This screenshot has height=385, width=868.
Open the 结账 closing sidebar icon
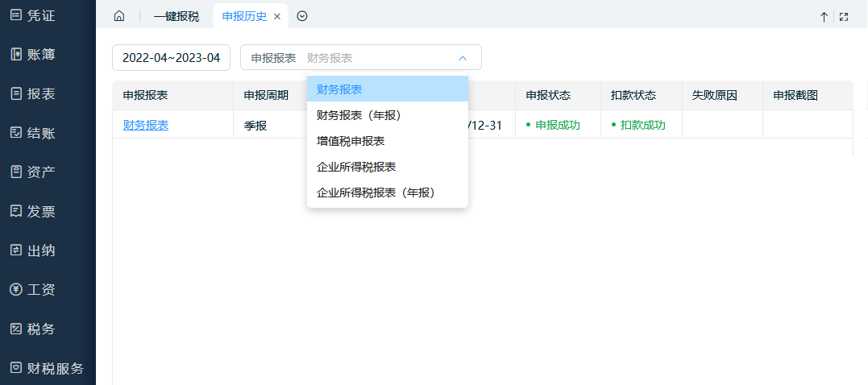point(16,133)
